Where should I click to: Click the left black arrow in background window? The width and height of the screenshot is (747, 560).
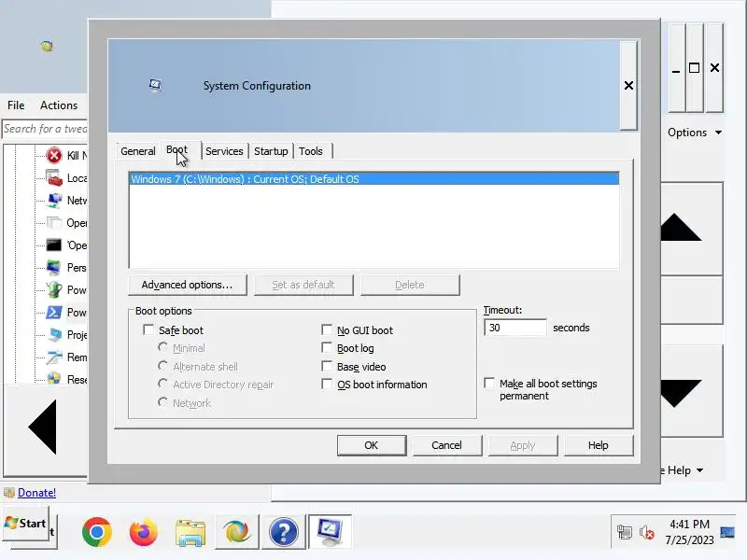[43, 427]
